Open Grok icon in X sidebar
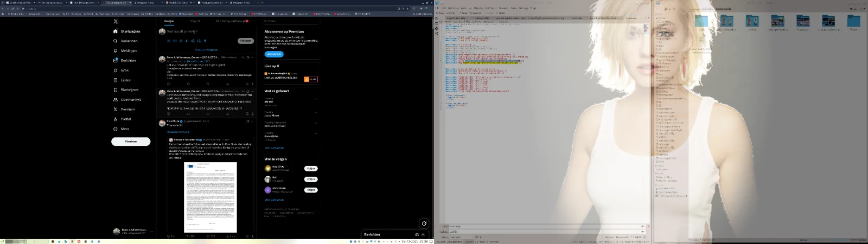This screenshot has width=868, height=244. (x=116, y=70)
